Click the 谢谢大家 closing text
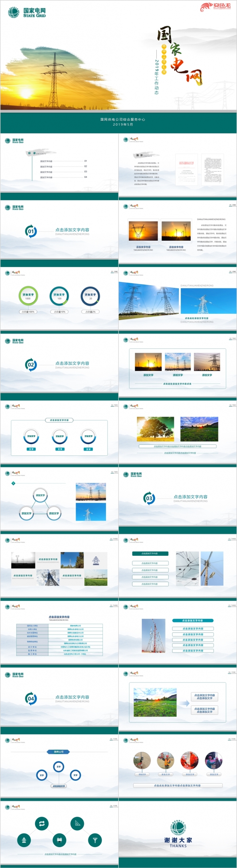This screenshot has width=237, height=868. click(x=178, y=840)
